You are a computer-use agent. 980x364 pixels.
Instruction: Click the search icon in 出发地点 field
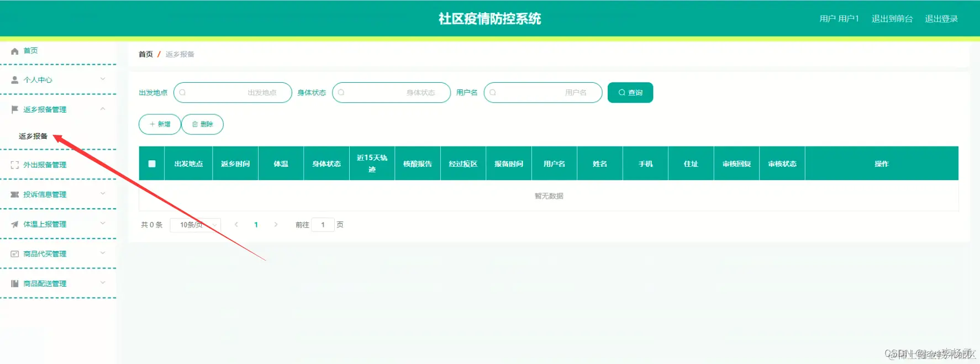coord(182,92)
